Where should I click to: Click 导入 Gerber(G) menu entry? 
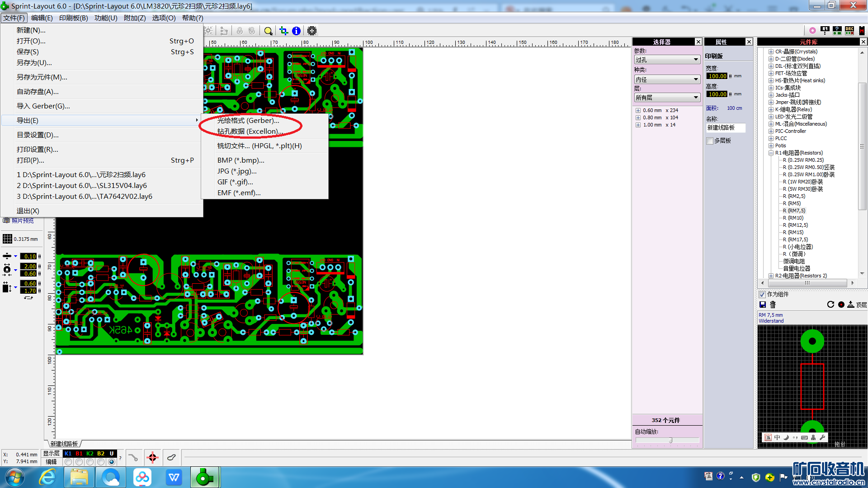[x=43, y=106]
